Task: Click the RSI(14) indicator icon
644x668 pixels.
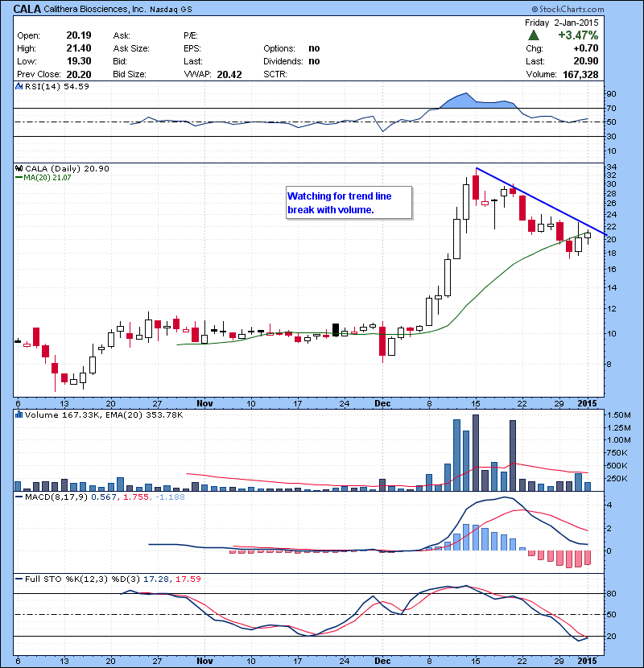Action: [x=19, y=86]
